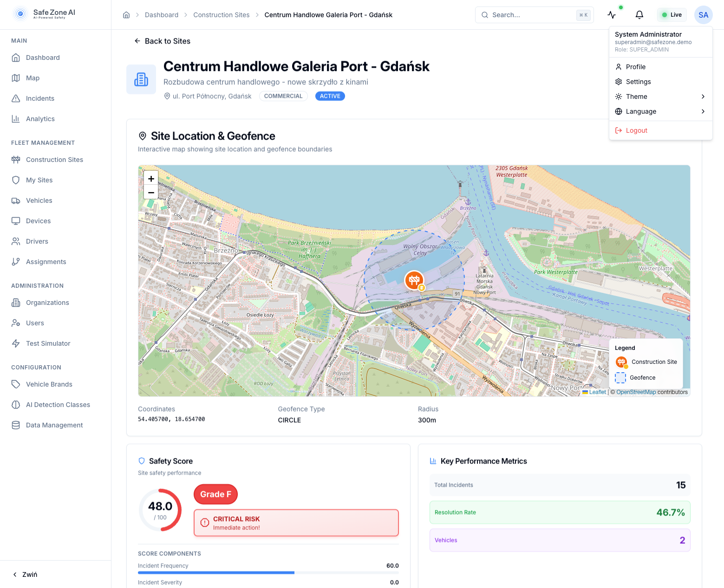This screenshot has width=724, height=588.
Task: Click the home icon in breadcrumb
Action: coord(126,15)
